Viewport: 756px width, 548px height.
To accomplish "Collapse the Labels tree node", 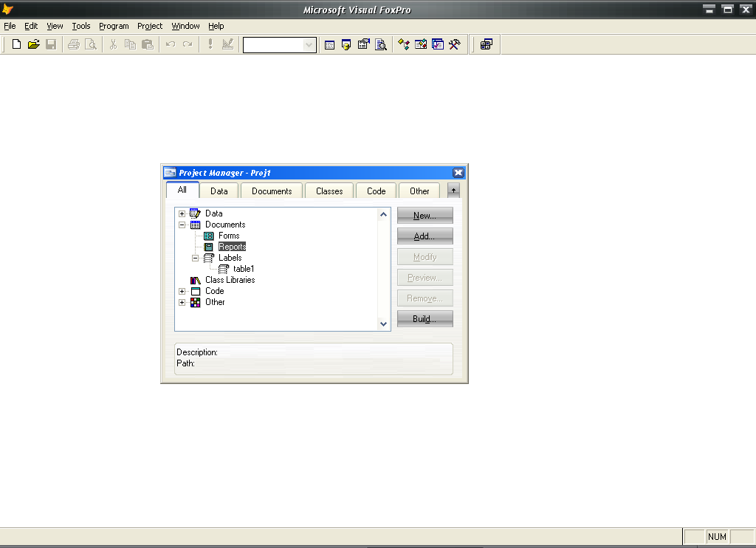I will 195,258.
